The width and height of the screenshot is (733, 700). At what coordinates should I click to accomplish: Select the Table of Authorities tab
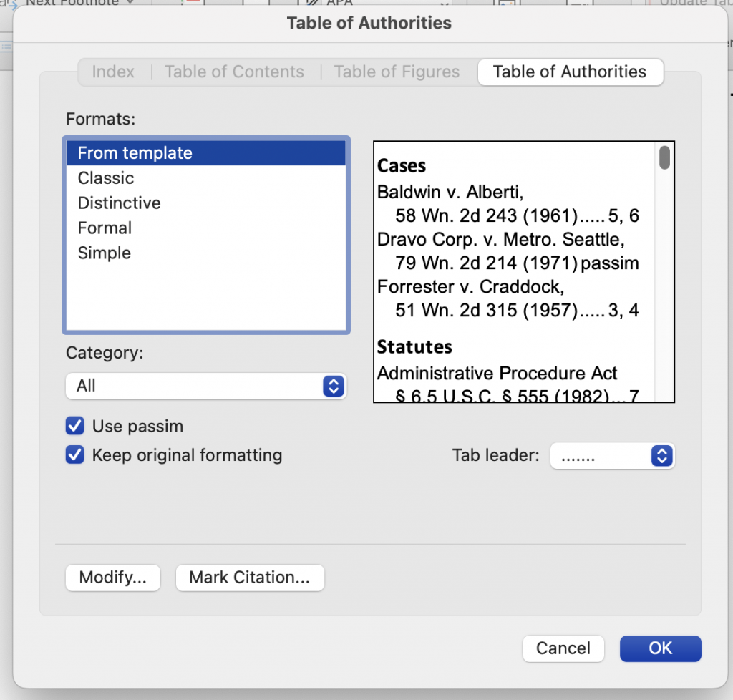click(x=571, y=72)
